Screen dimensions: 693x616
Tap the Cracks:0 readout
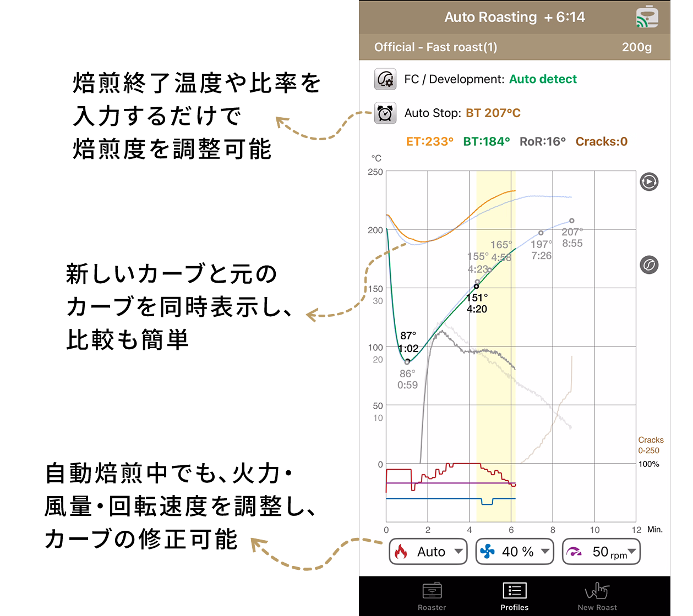click(601, 142)
